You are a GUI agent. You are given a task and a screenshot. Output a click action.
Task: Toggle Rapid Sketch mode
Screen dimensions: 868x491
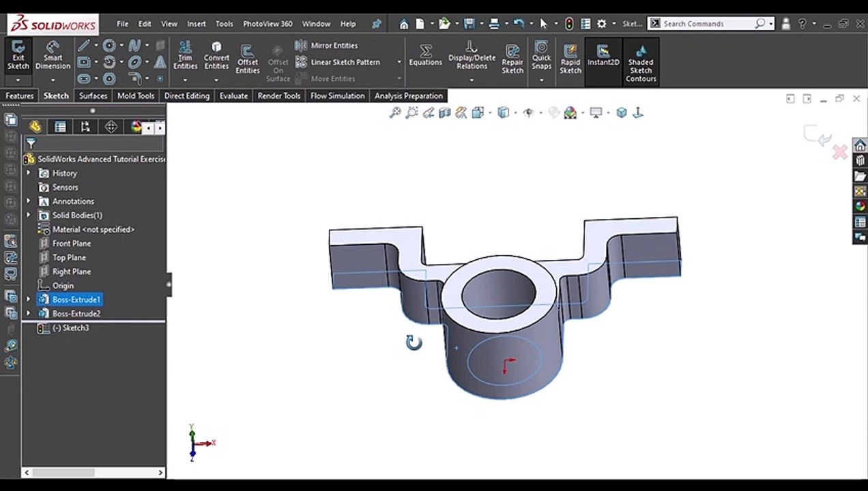tap(570, 59)
